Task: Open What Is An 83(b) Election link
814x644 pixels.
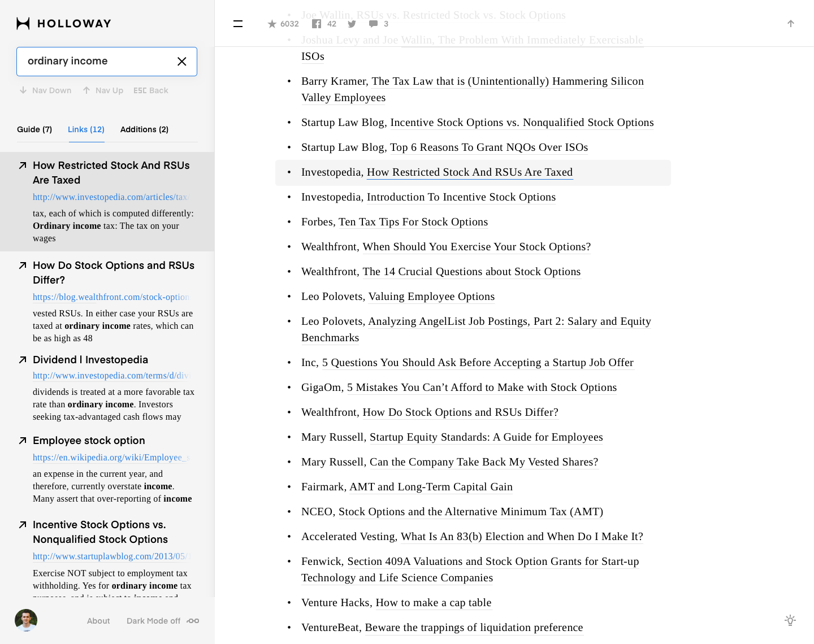Action: 522,537
